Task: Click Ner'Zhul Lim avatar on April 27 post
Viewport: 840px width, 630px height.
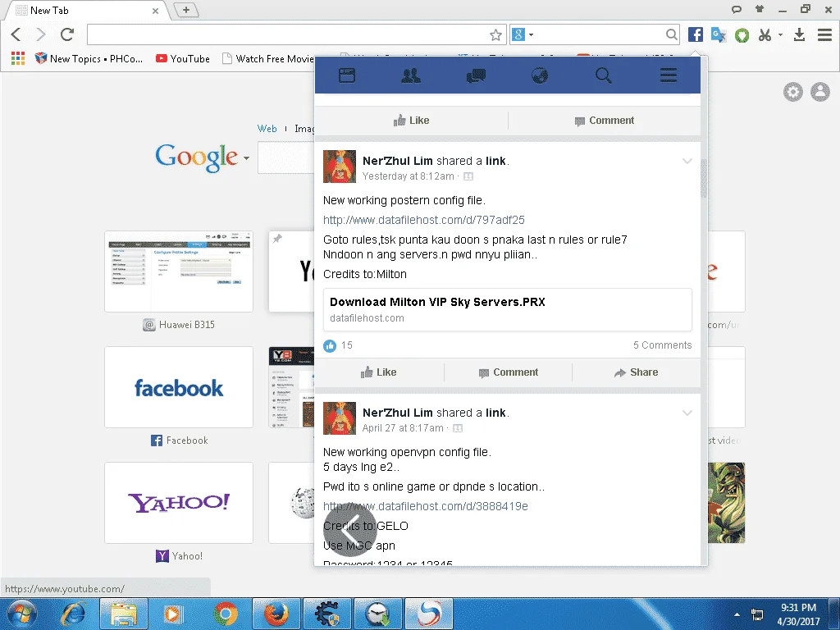Action: pos(339,418)
